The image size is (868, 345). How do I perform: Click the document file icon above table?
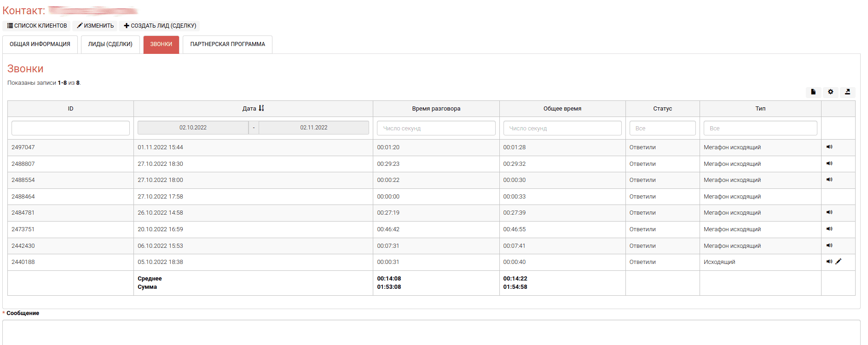pos(813,92)
